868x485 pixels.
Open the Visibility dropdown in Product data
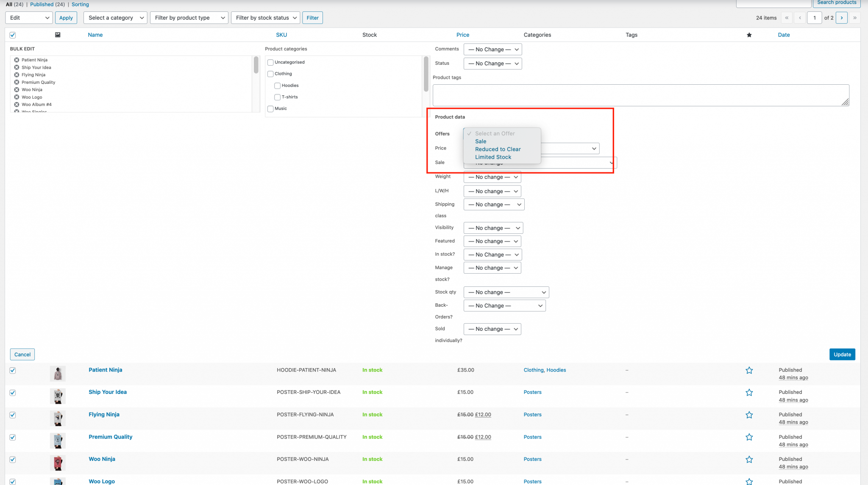coord(493,228)
